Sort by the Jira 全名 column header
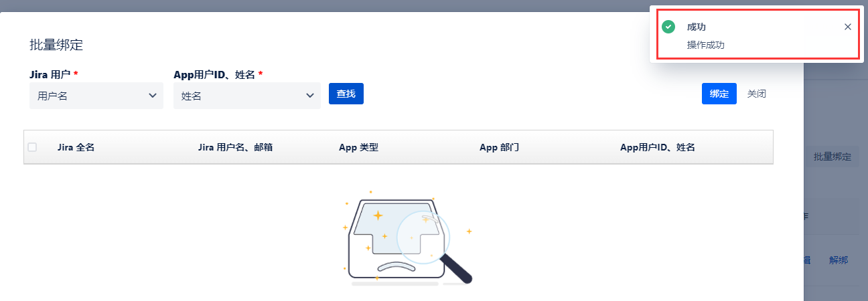Viewport: 868px width, 301px height. click(x=76, y=147)
